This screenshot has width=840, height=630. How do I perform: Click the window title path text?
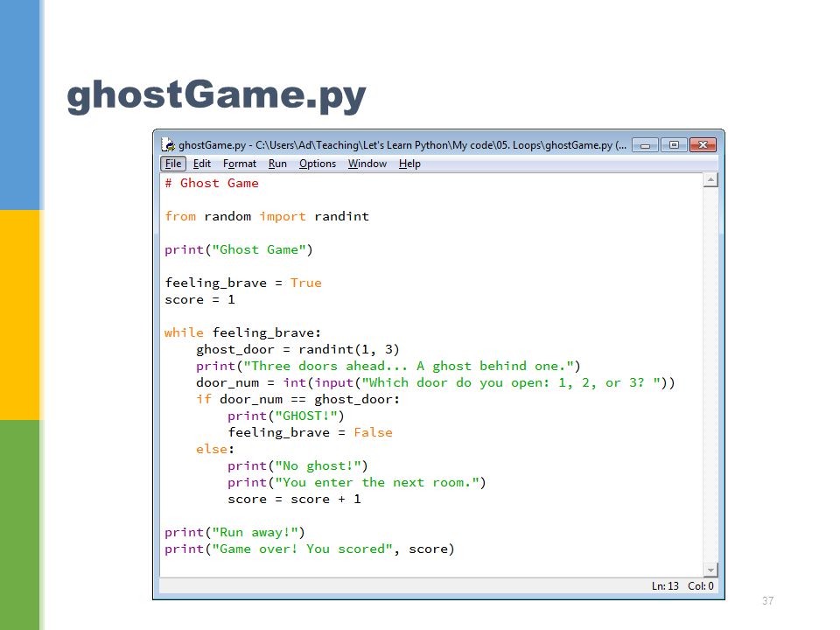(x=402, y=144)
